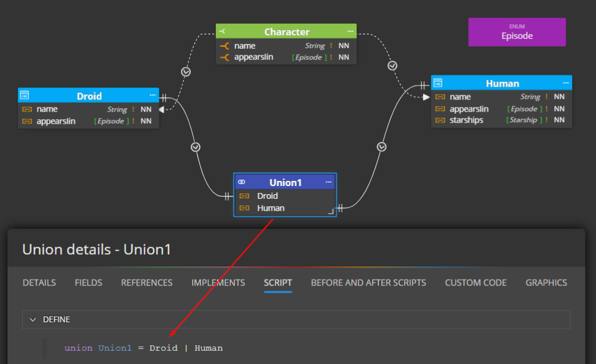
Task: Select the Episode enum node
Action: pos(517,32)
